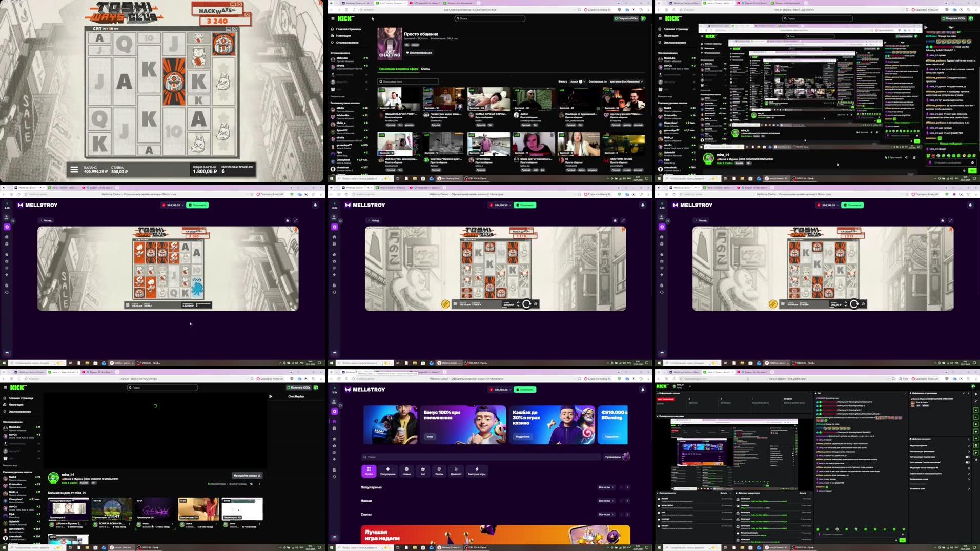Select the Быстрые игры lightning category icon

coord(477,471)
